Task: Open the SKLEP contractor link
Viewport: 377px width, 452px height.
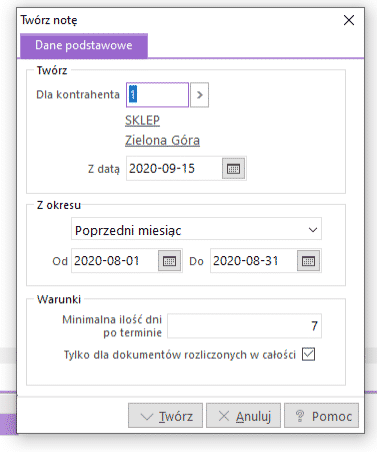Action: (x=142, y=120)
